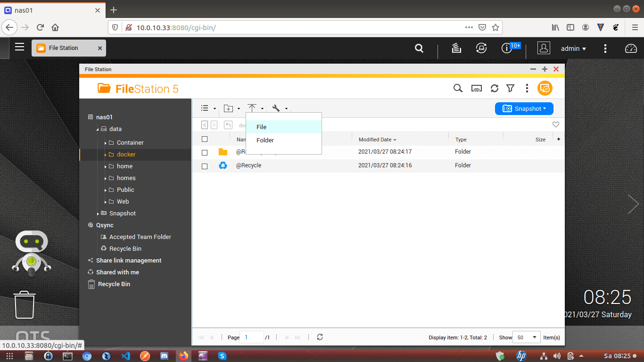Open the Snapshot dropdown button
Viewport: 644px width, 362px height.
click(524, 108)
